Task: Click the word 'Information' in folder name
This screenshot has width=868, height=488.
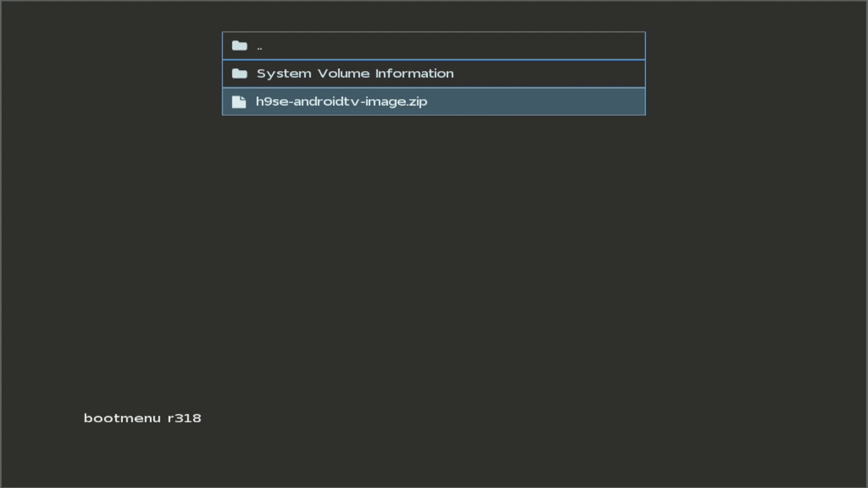Action: click(x=414, y=74)
